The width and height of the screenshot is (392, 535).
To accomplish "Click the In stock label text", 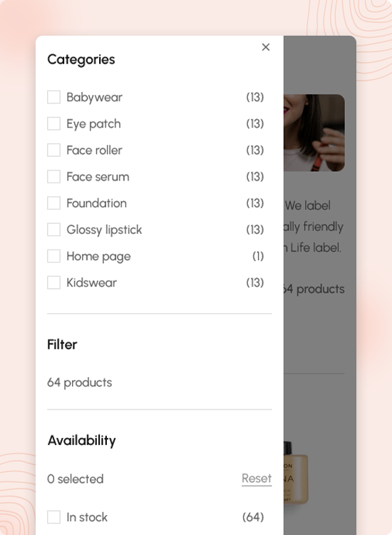I will pos(87,517).
